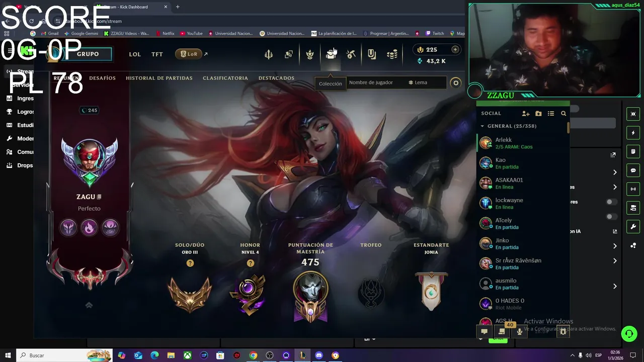Select friend Sr rÅvz Rävěnšøn

pos(522,263)
